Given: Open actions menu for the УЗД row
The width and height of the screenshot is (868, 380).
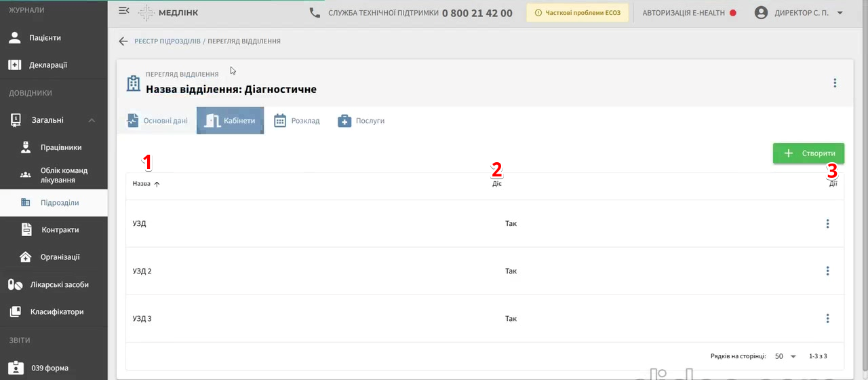Looking at the screenshot, I should click(827, 224).
